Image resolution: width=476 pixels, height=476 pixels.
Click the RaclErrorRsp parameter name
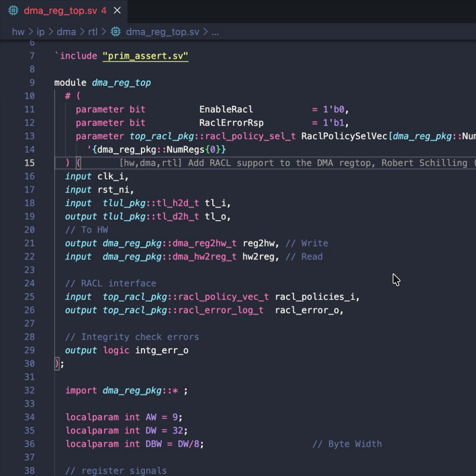click(x=231, y=123)
